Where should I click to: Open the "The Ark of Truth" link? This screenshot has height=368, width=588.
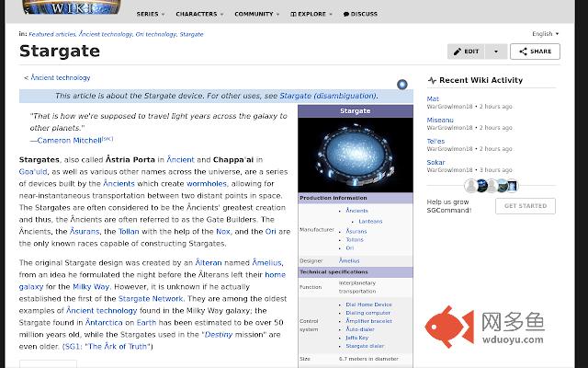pos(118,347)
